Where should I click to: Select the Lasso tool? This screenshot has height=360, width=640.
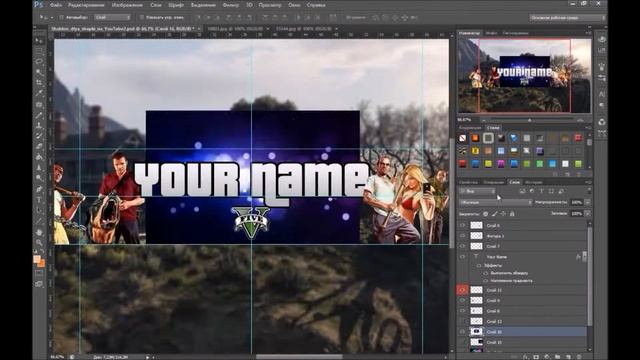[39, 62]
